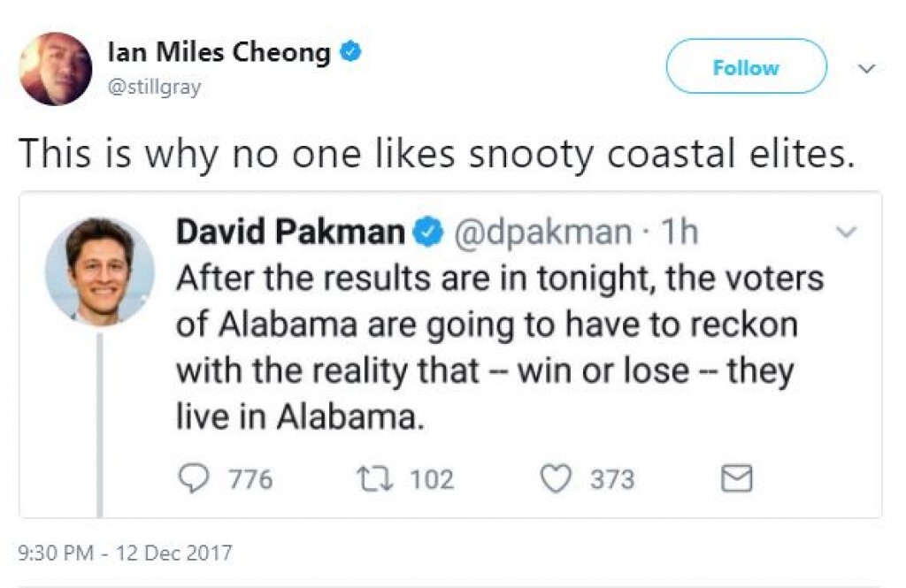906x588 pixels.
Task: Click the @stillgray handle
Action: [x=153, y=88]
